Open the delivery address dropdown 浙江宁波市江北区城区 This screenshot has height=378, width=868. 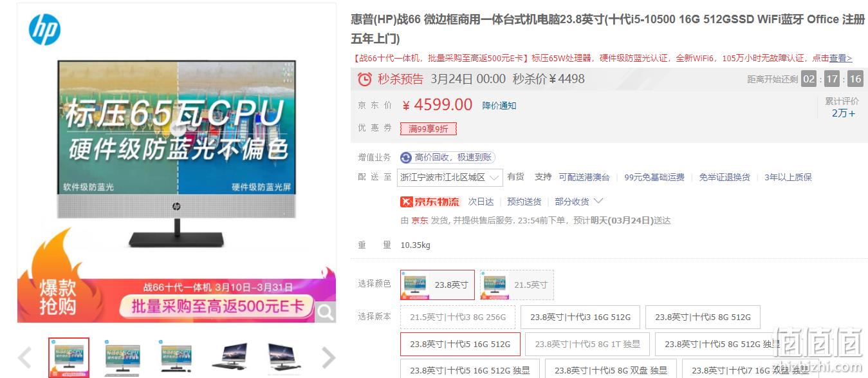pyautogui.click(x=450, y=177)
